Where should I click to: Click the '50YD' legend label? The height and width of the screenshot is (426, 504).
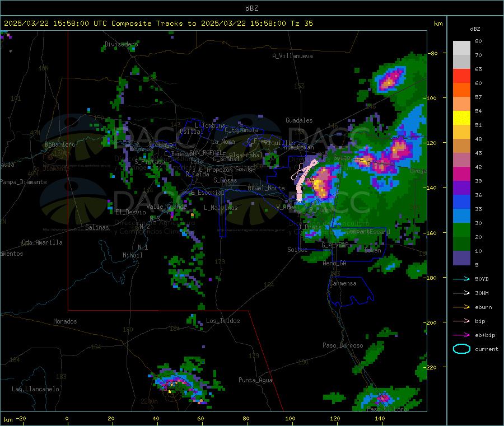point(482,279)
